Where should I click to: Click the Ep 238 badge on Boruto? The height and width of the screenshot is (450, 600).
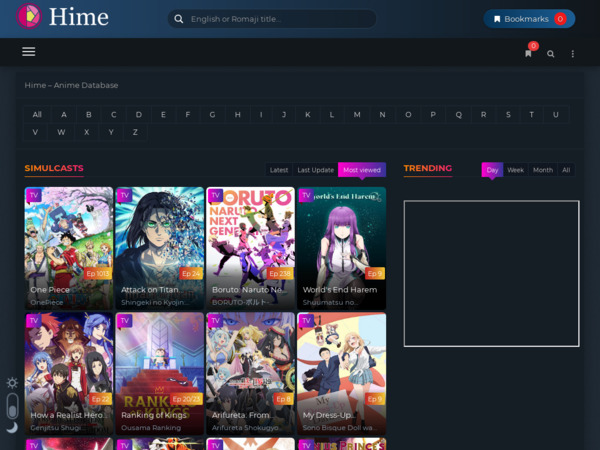tap(280, 274)
